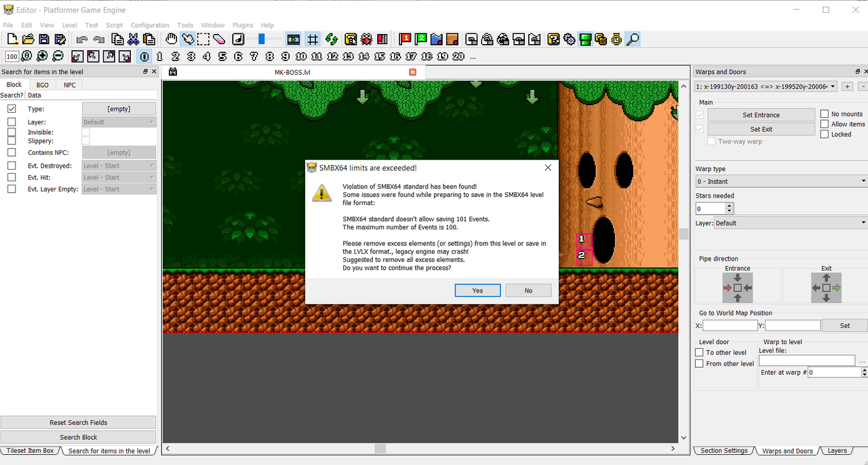Click the zoom out magnifier icon
This screenshot has height=465, width=868.
pos(58,56)
